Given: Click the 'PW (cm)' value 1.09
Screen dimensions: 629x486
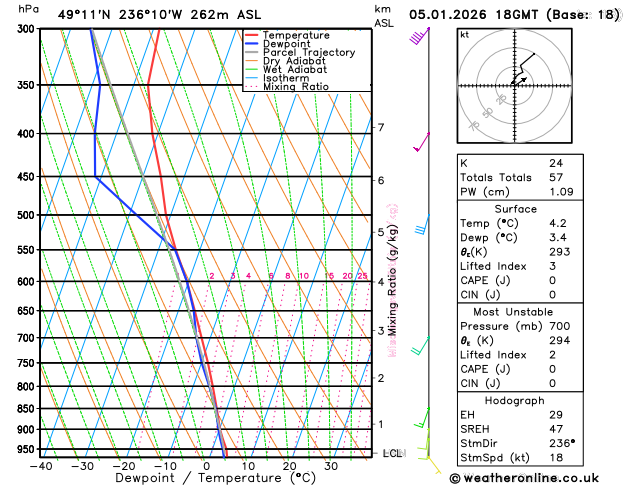Looking at the screenshot, I should point(561,192).
